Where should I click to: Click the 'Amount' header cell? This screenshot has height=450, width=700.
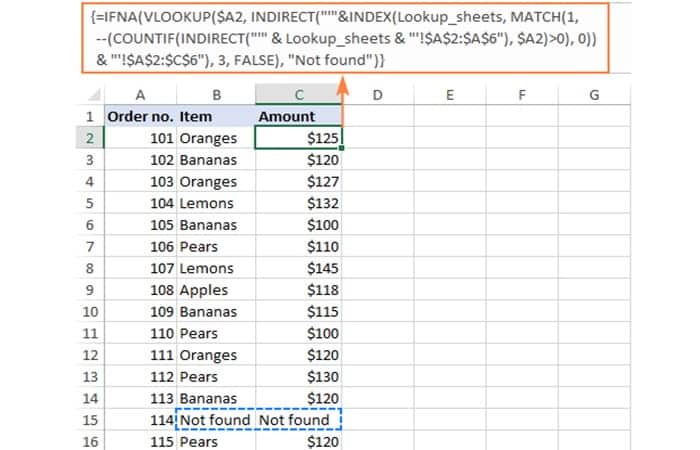[x=299, y=117]
